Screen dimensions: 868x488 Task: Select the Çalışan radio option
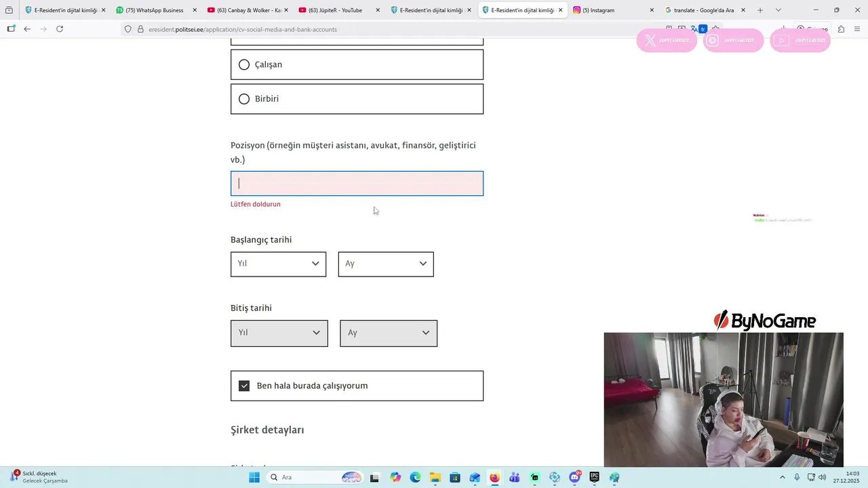tap(357, 64)
